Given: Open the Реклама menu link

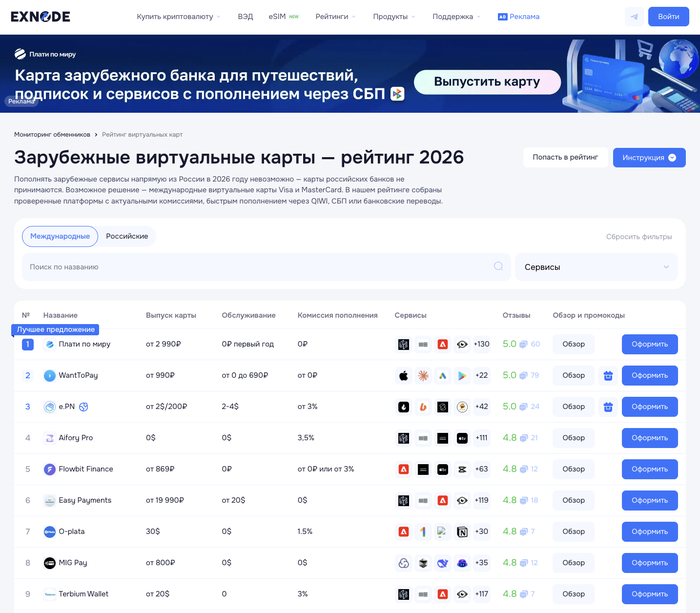Looking at the screenshot, I should point(519,17).
